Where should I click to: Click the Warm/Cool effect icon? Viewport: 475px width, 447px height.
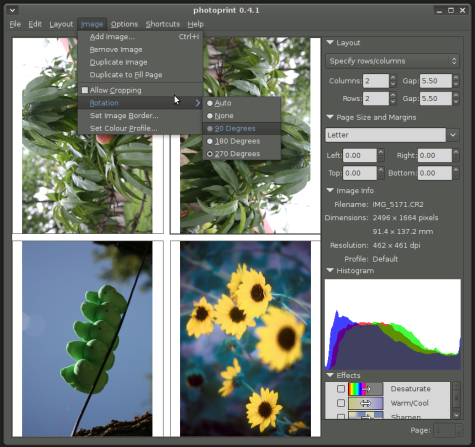click(x=365, y=403)
